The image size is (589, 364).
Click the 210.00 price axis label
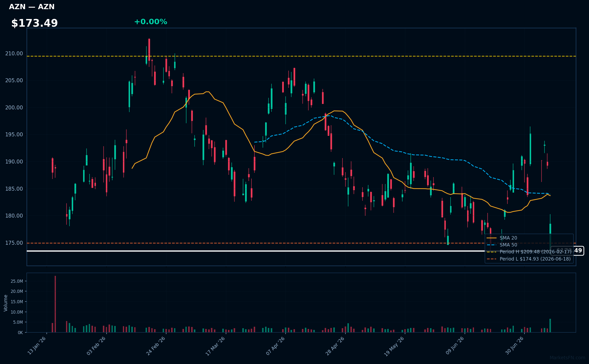(x=14, y=53)
